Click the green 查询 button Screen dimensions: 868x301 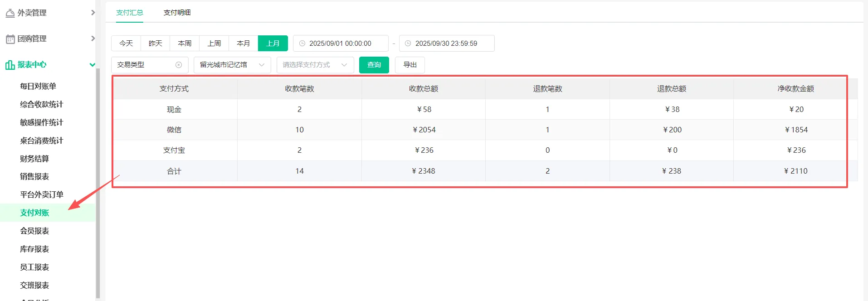click(374, 65)
